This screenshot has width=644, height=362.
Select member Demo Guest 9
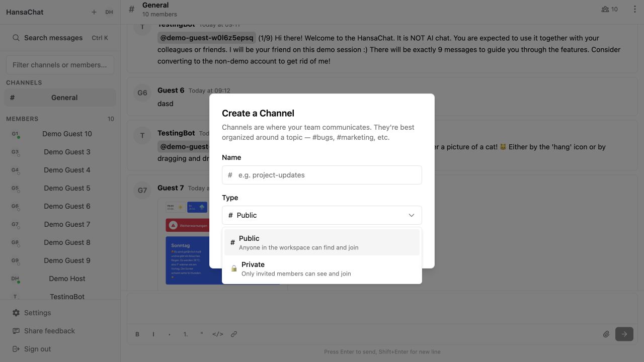60,260
